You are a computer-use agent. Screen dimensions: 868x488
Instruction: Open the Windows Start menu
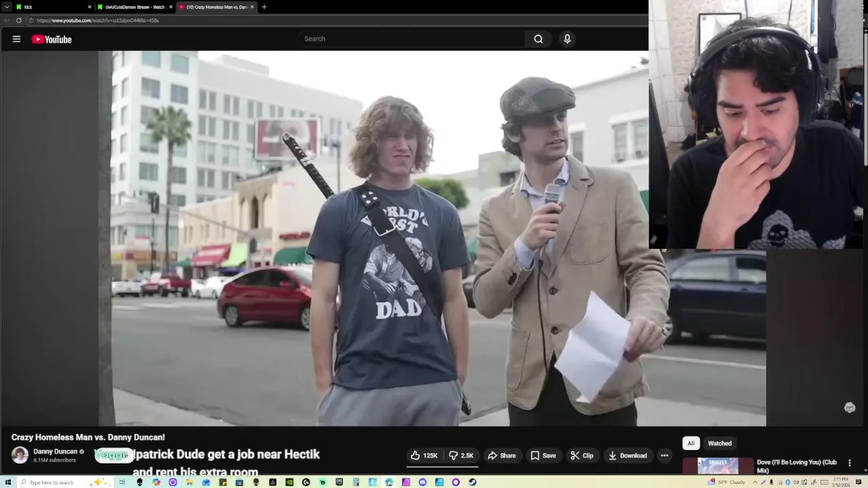(x=7, y=482)
